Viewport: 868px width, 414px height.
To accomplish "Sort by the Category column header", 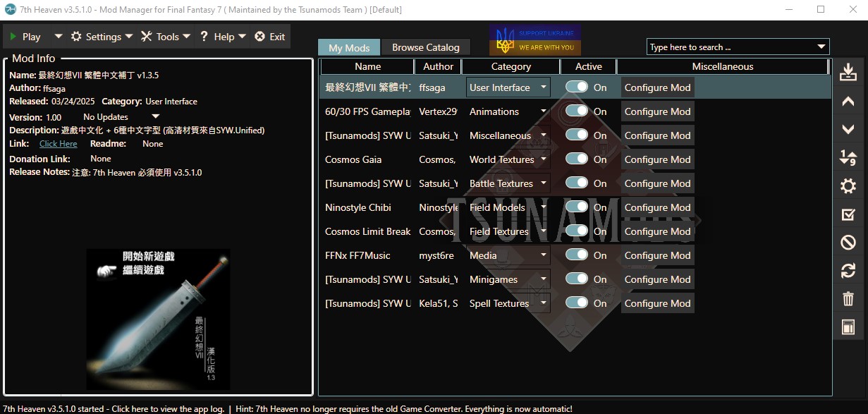I will click(511, 66).
